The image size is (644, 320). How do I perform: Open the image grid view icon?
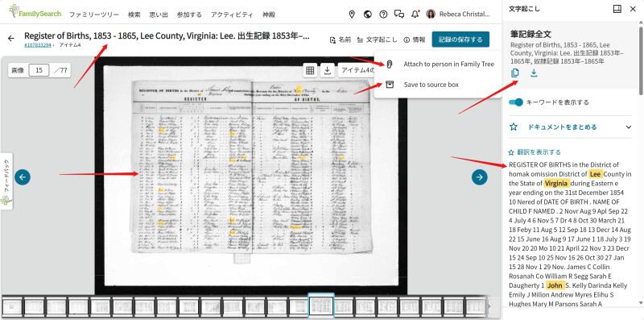pos(311,70)
